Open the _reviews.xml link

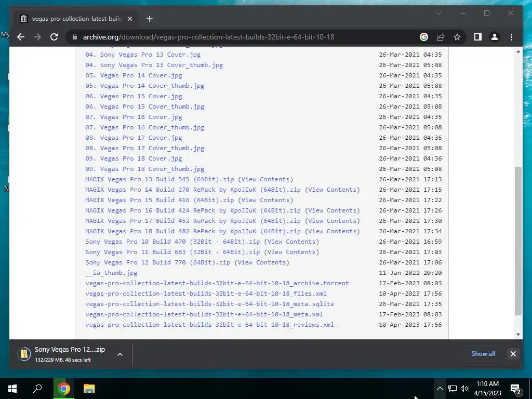pyautogui.click(x=210, y=325)
